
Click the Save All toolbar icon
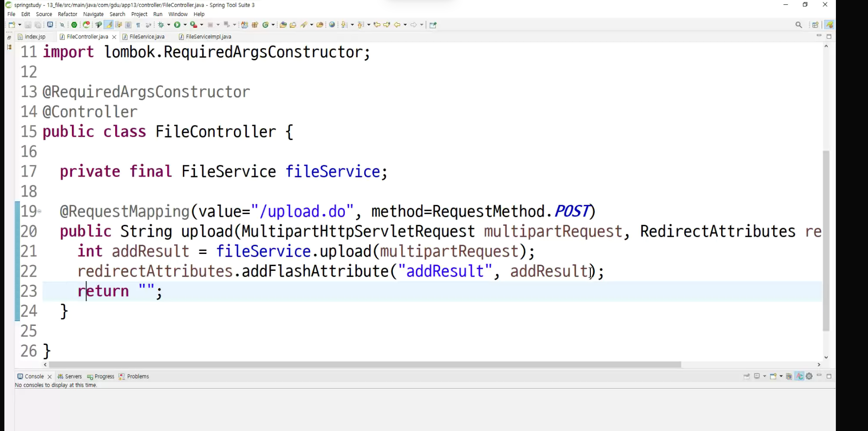pyautogui.click(x=38, y=25)
